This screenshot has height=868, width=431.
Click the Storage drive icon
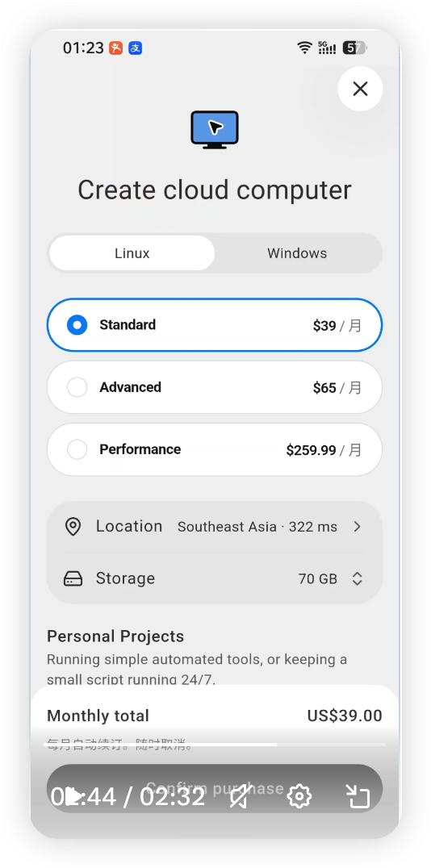[73, 579]
